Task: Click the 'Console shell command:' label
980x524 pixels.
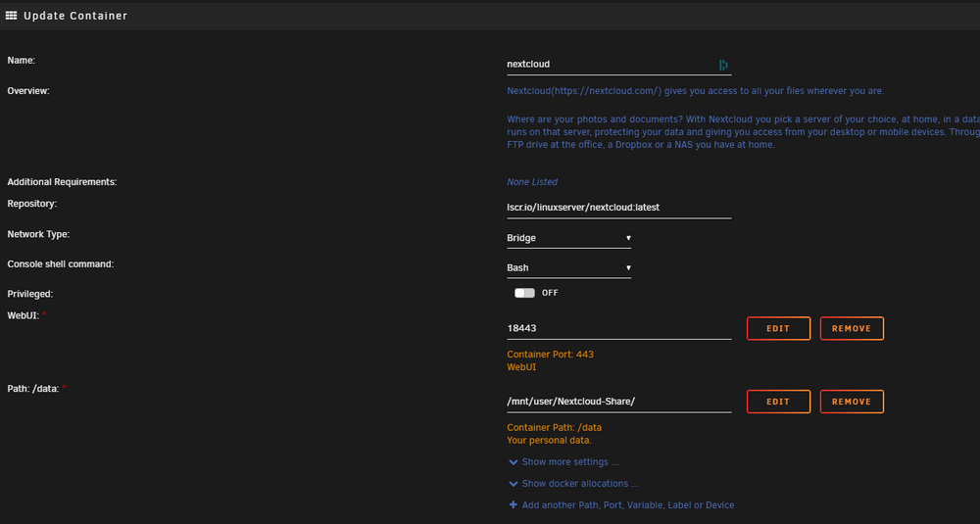Action: click(61, 264)
